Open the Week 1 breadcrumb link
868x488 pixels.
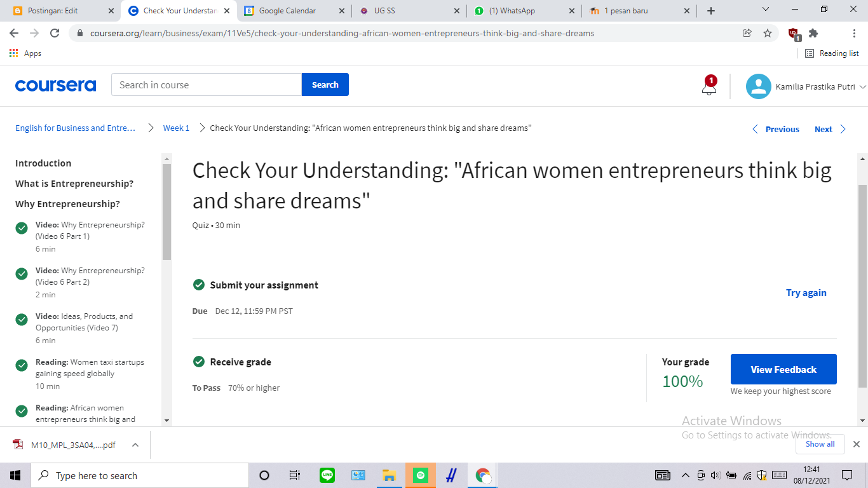[176, 128]
